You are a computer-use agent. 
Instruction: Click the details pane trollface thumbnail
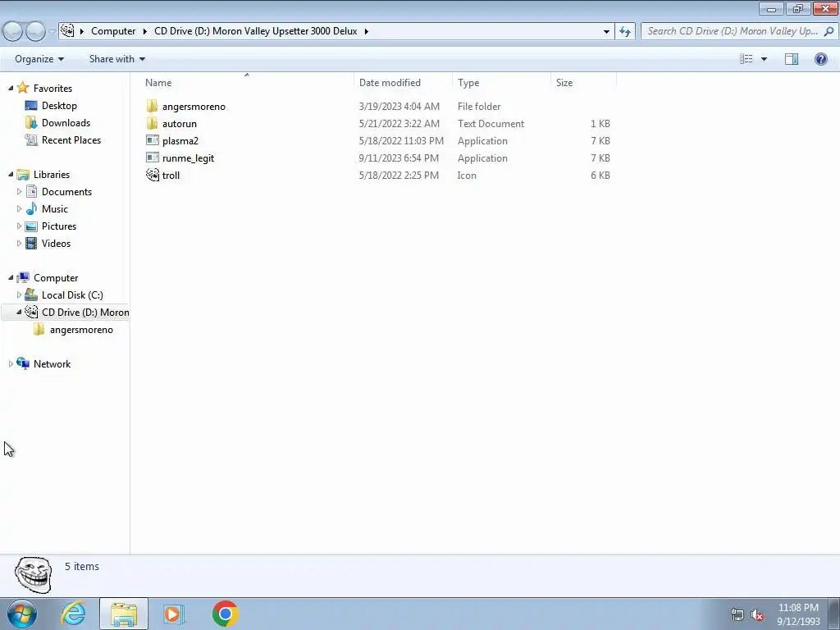(33, 574)
